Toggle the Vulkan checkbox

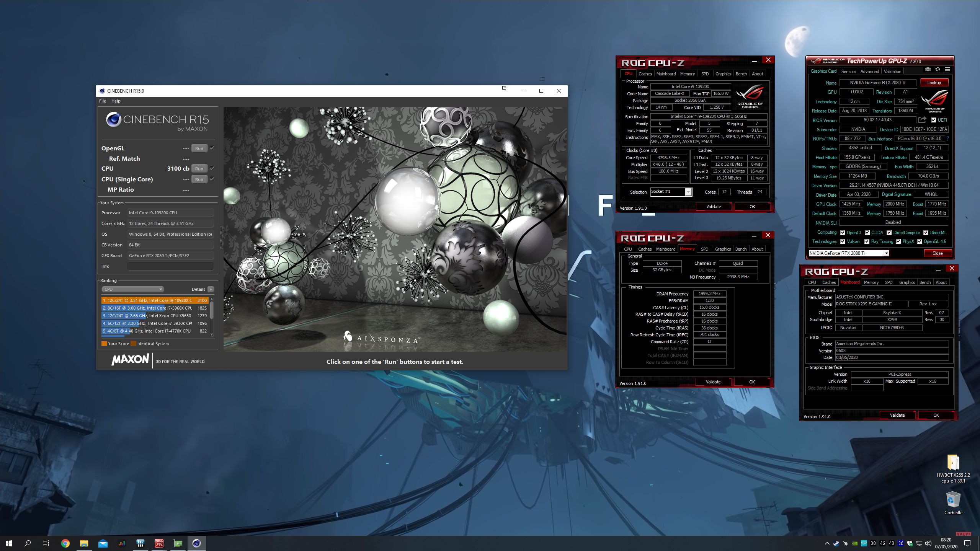pyautogui.click(x=843, y=241)
